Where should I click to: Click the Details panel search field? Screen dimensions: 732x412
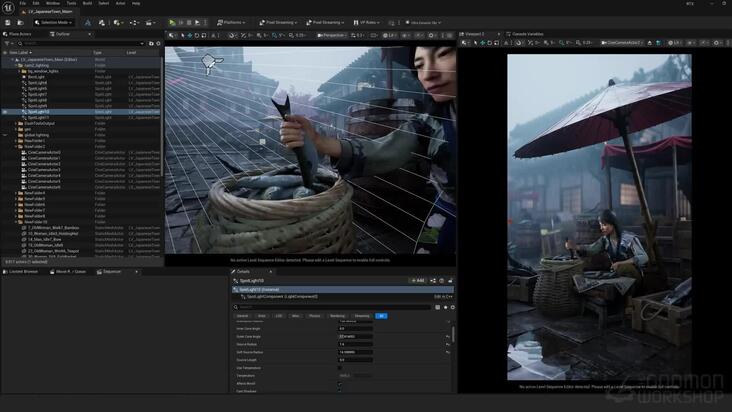point(332,307)
